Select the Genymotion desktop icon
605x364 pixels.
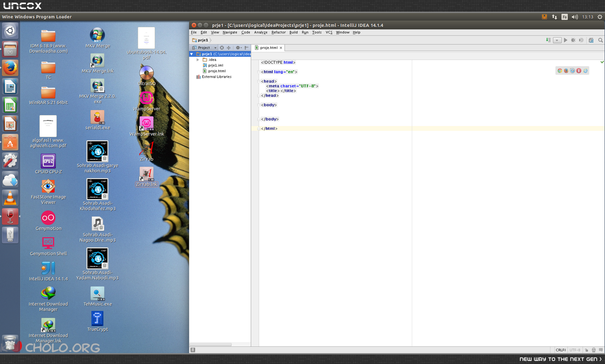pyautogui.click(x=48, y=221)
